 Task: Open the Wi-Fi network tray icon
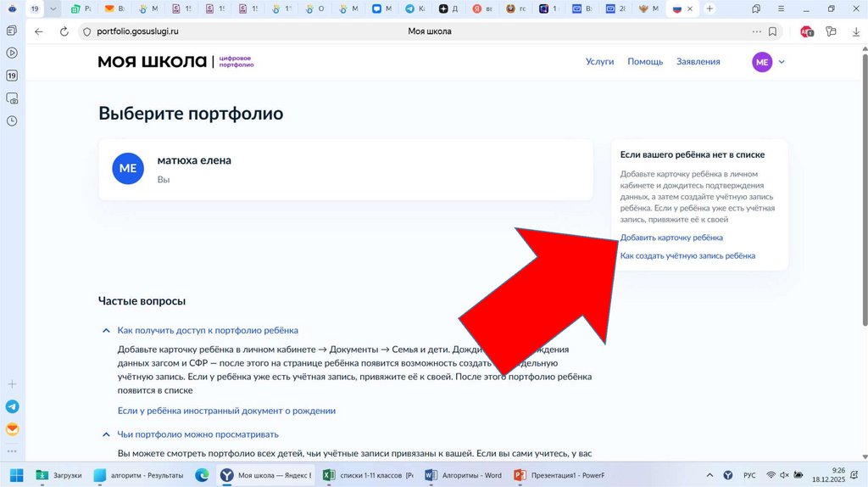point(771,475)
